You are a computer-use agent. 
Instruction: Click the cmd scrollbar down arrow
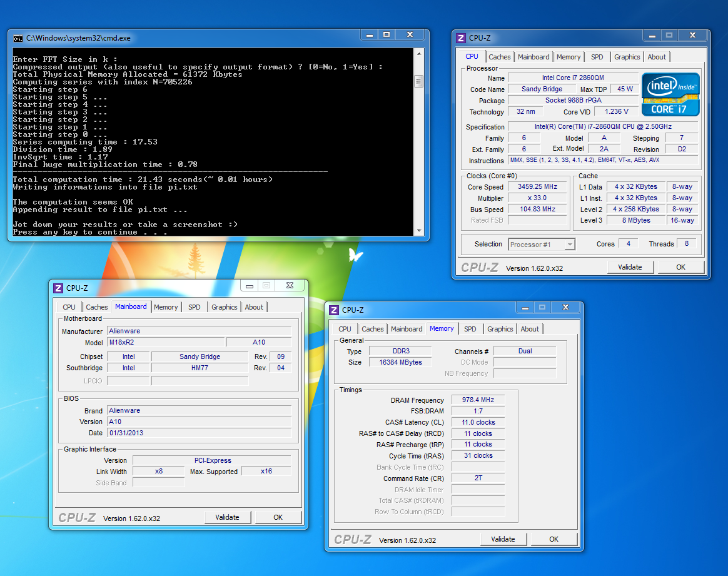[419, 231]
